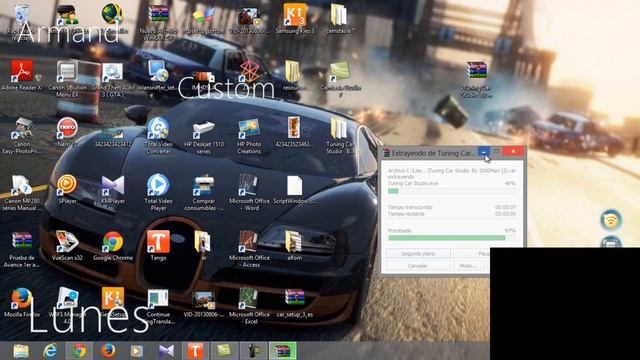Switch to Chrome on the taskbar
Viewport: 640px width, 360px height.
tap(79, 351)
